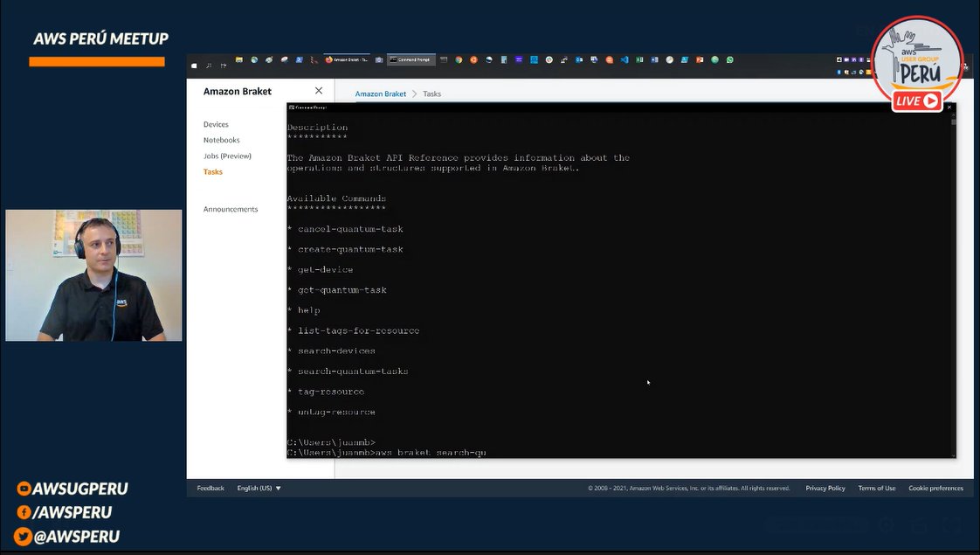Open Outlook from the taskbar

coord(579,59)
